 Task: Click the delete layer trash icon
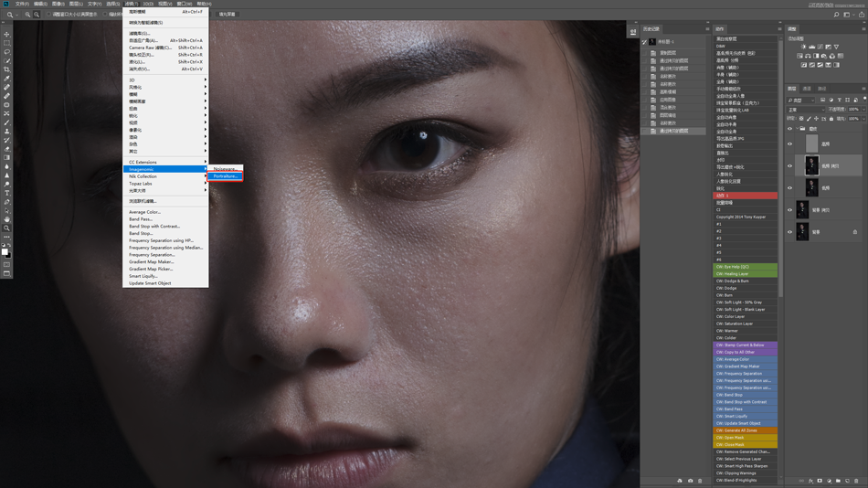(x=856, y=481)
